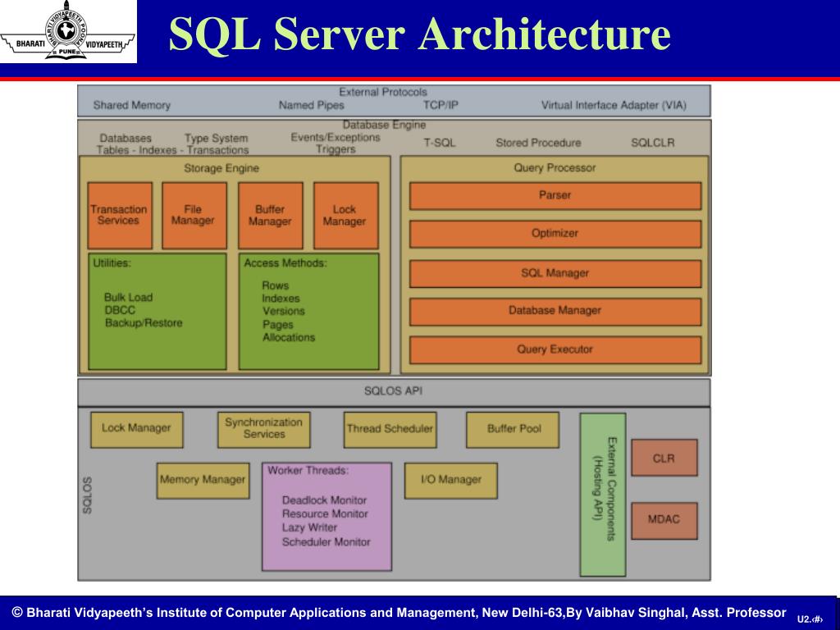Click the SQL Manager bar
840x630 pixels.
coord(555,274)
